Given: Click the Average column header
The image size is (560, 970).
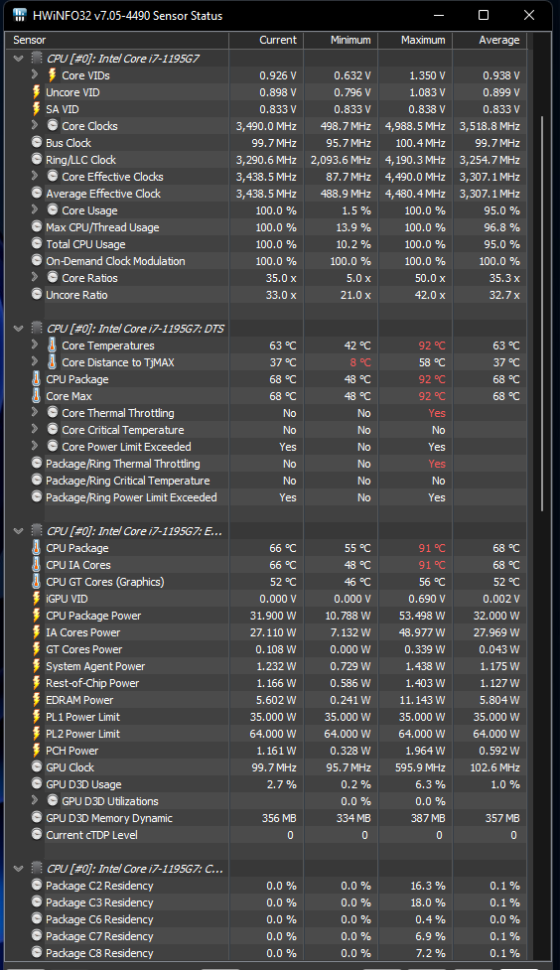Looking at the screenshot, I should tap(490, 41).
